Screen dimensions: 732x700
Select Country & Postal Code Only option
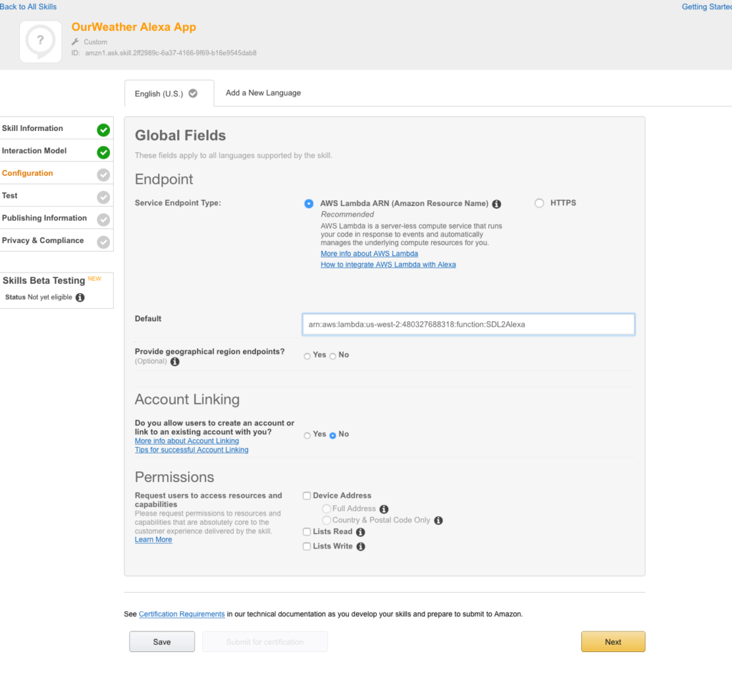(326, 521)
